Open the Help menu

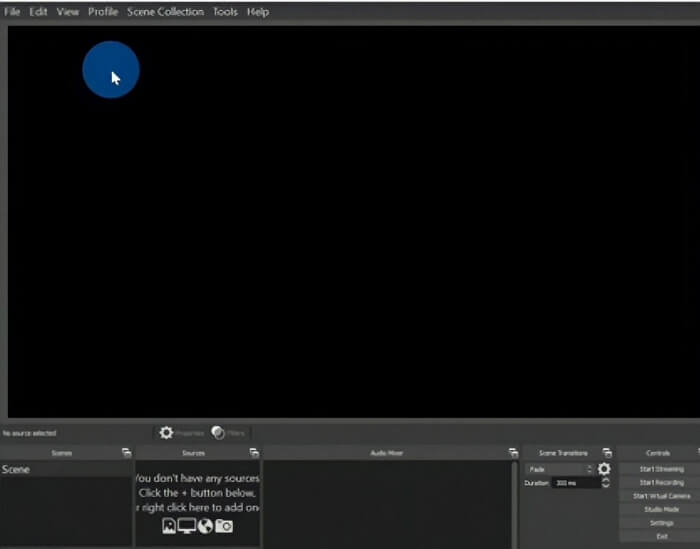click(258, 12)
